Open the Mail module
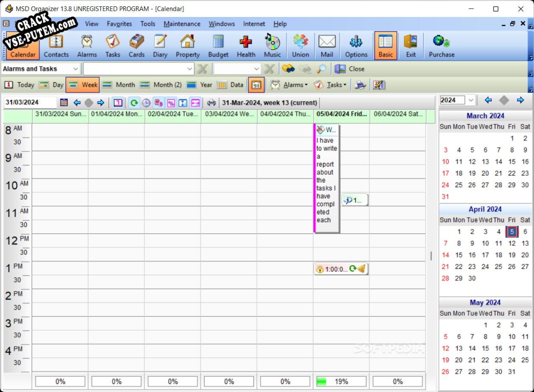The height and width of the screenshot is (392, 534). (x=327, y=46)
